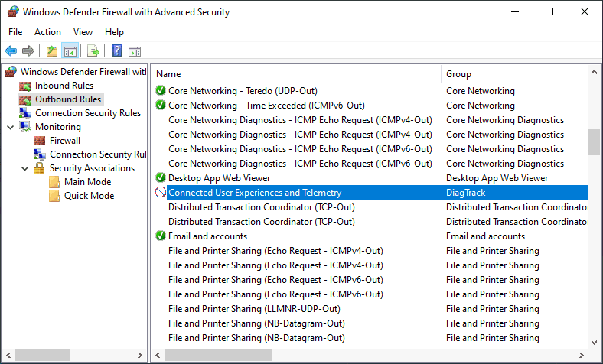Open Help via the question mark icon
Viewport: 603px width, 364px height.
pyautogui.click(x=116, y=50)
